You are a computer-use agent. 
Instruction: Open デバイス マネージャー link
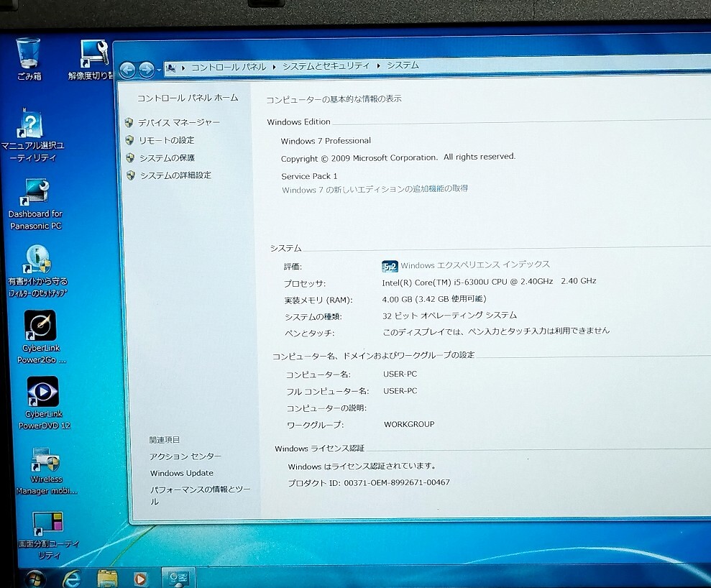[x=179, y=122]
